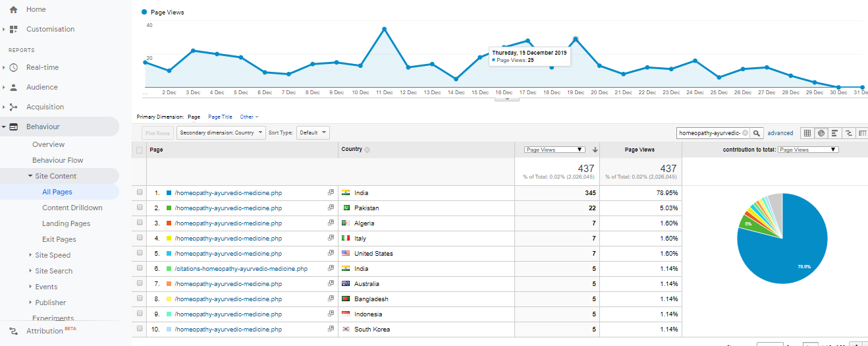Click the 11 Dec peak chart point
868x346 pixels.
pyautogui.click(x=384, y=29)
